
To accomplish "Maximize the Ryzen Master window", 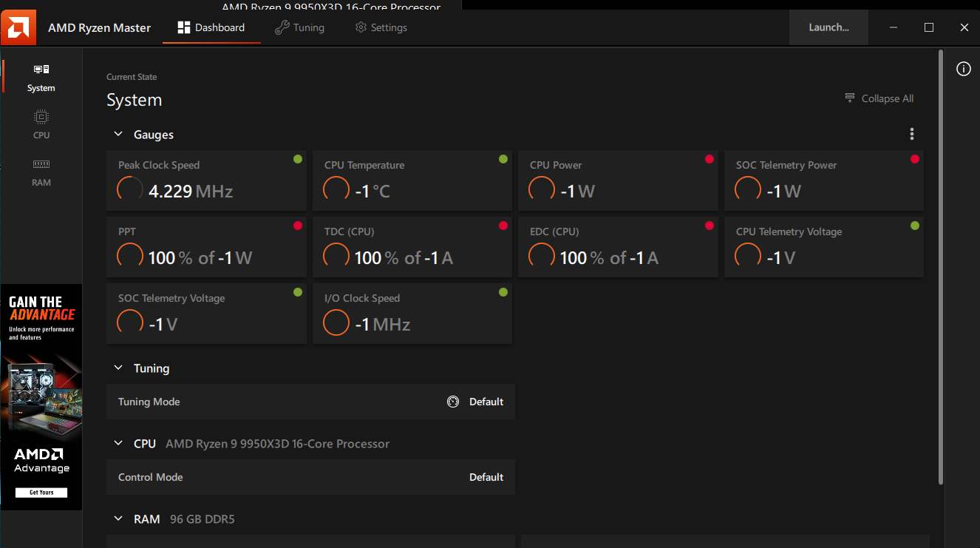I will tap(929, 27).
